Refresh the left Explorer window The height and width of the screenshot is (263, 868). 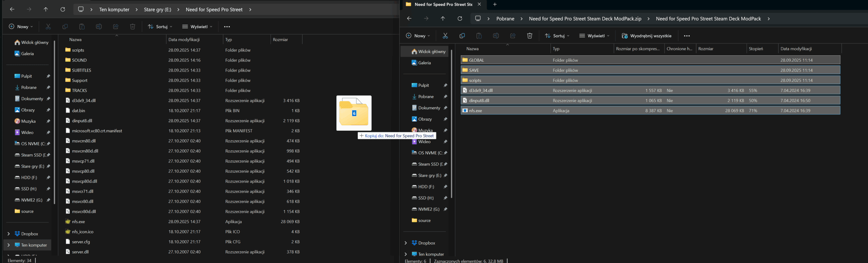pyautogui.click(x=63, y=10)
